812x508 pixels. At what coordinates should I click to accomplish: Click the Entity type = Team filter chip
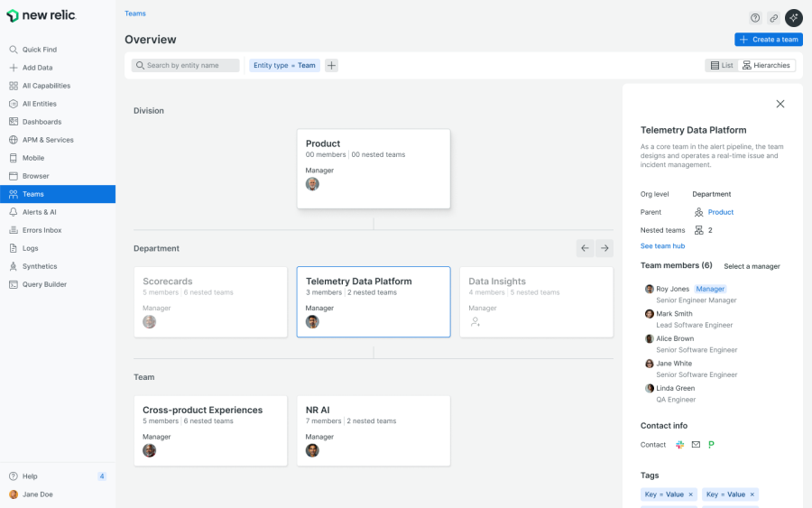tap(284, 65)
